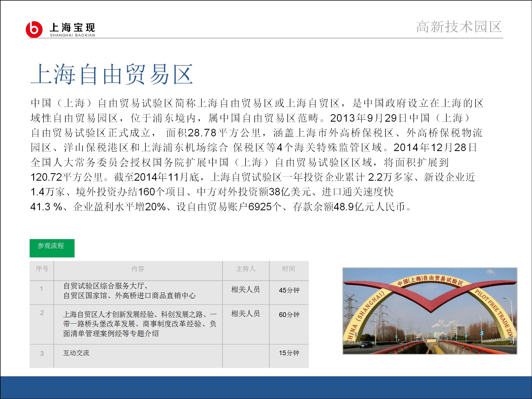
Task: Select row number 3 cell
Action: tap(42, 356)
